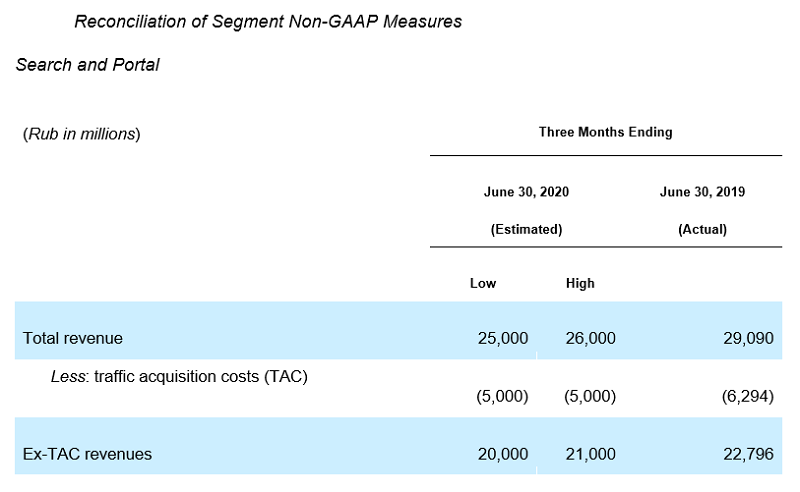Click the Reconciliation of Segment Non-GAAP Measures heading
The width and height of the screenshot is (800, 492).
[x=268, y=21]
